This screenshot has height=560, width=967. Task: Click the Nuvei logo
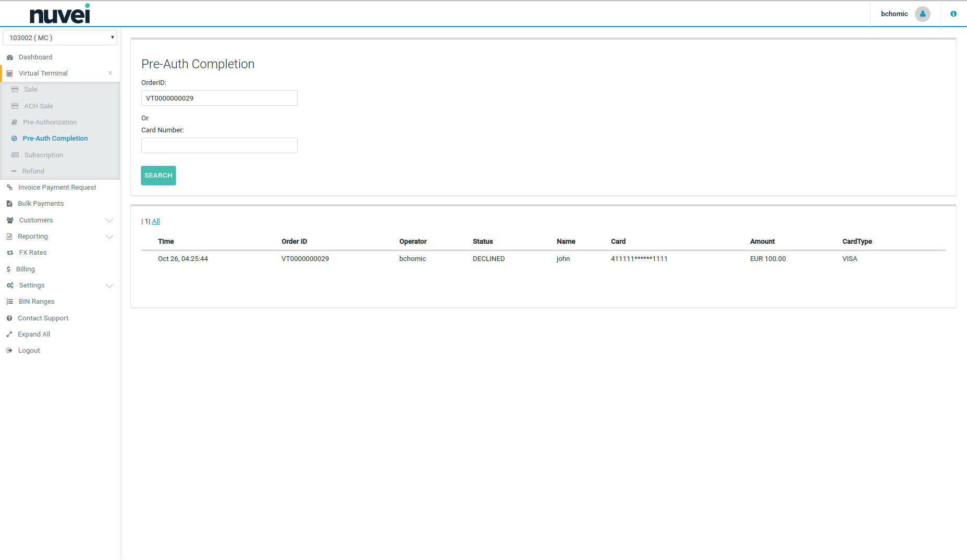pos(60,14)
